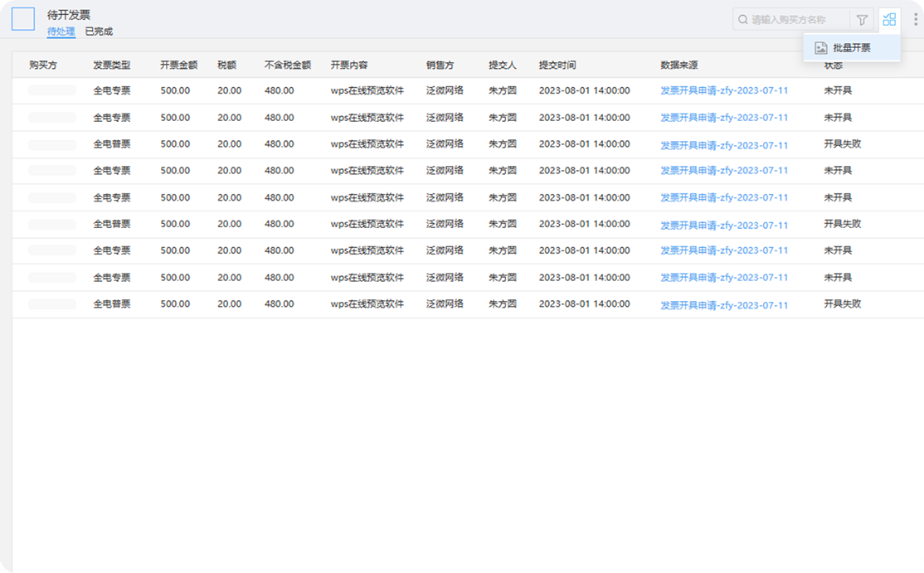
Task: Focus the 请输入购买方名称 search field
Action: (796, 20)
